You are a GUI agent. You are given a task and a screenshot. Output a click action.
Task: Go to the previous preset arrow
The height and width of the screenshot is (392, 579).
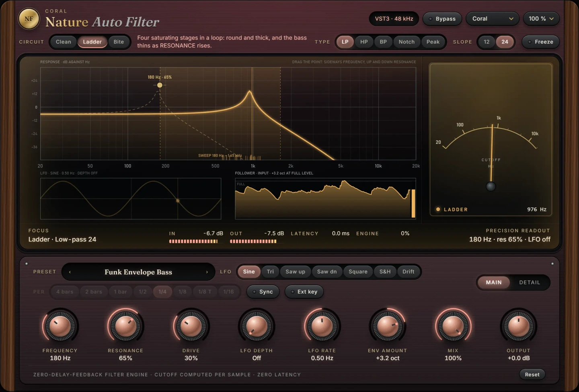pos(70,272)
